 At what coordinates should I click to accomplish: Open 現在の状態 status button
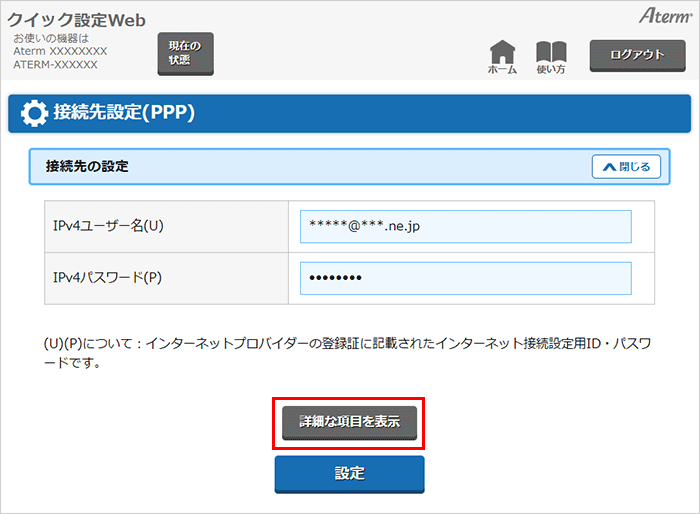pyautogui.click(x=185, y=54)
